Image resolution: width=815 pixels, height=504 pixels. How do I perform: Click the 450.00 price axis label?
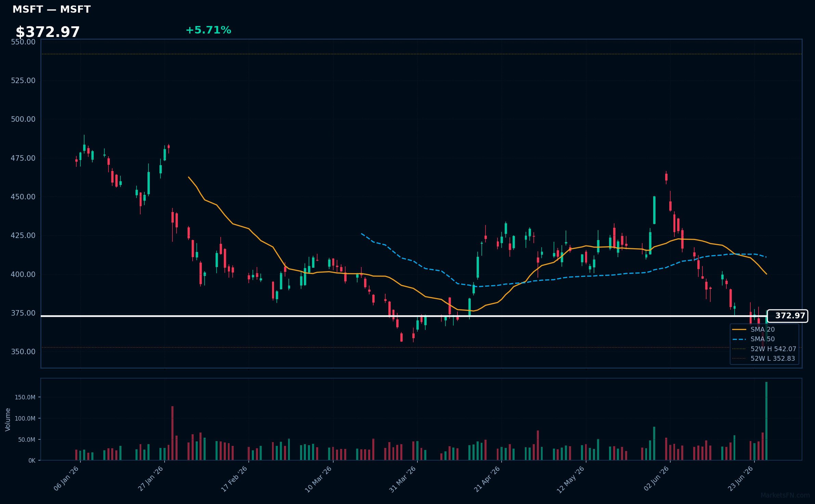[23, 197]
